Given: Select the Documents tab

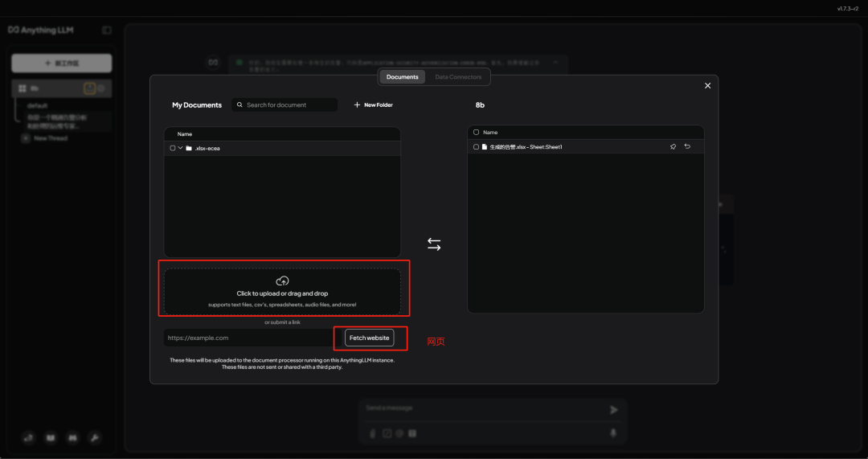Looking at the screenshot, I should [403, 77].
